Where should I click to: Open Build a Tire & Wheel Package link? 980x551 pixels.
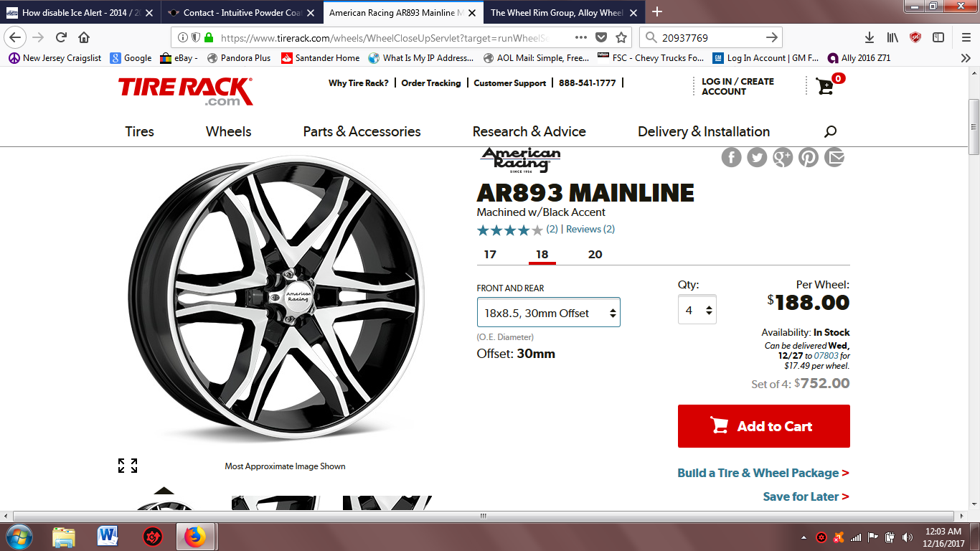tap(763, 473)
